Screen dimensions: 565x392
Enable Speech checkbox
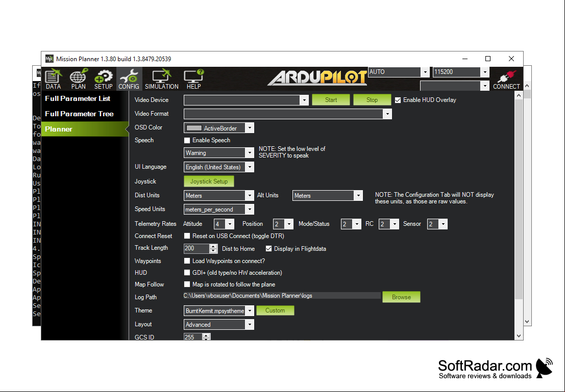pos(187,140)
